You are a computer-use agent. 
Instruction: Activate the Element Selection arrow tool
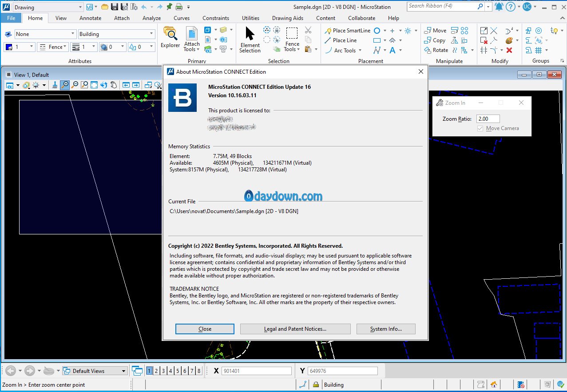point(250,39)
